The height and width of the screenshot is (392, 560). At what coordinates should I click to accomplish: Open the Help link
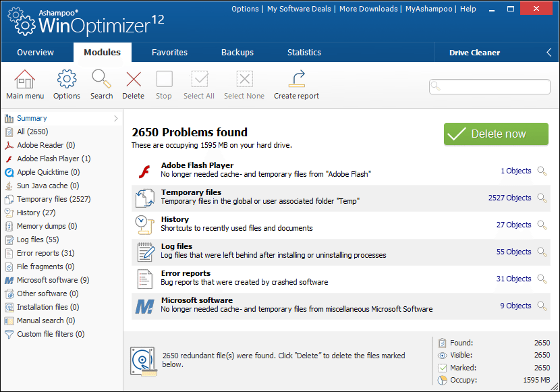[x=468, y=9]
